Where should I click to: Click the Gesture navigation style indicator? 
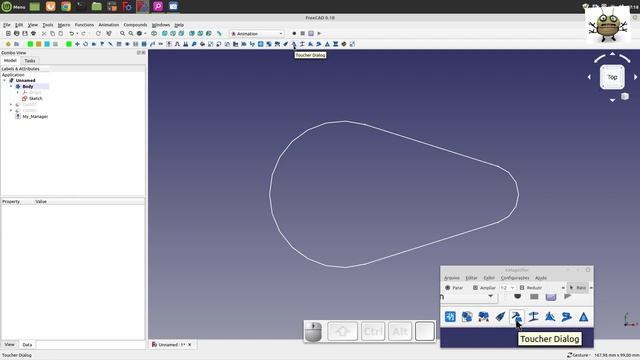click(579, 355)
